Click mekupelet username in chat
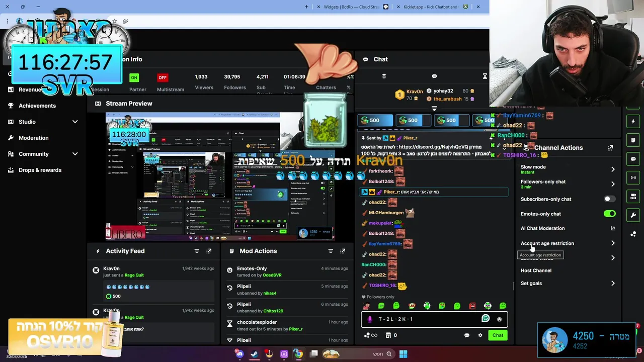The width and height of the screenshot is (644, 362). tap(380, 223)
